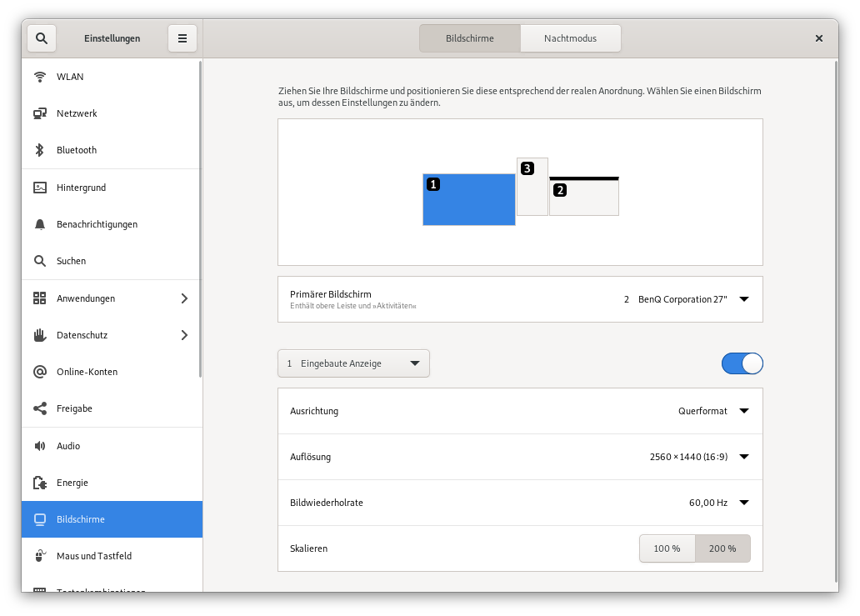This screenshot has width=860, height=616.
Task: Click the Online-Konten at-sign icon
Action: [x=39, y=372]
